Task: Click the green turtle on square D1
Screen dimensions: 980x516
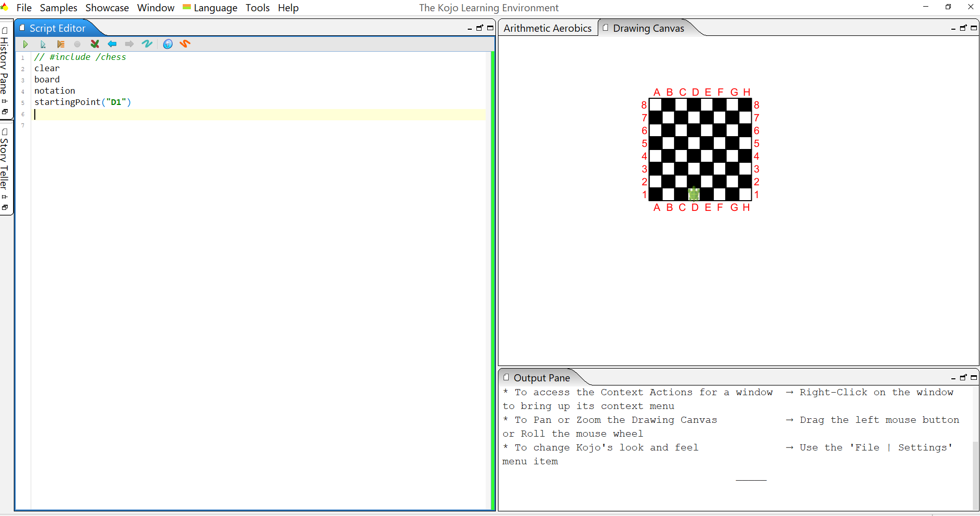Action: point(693,194)
